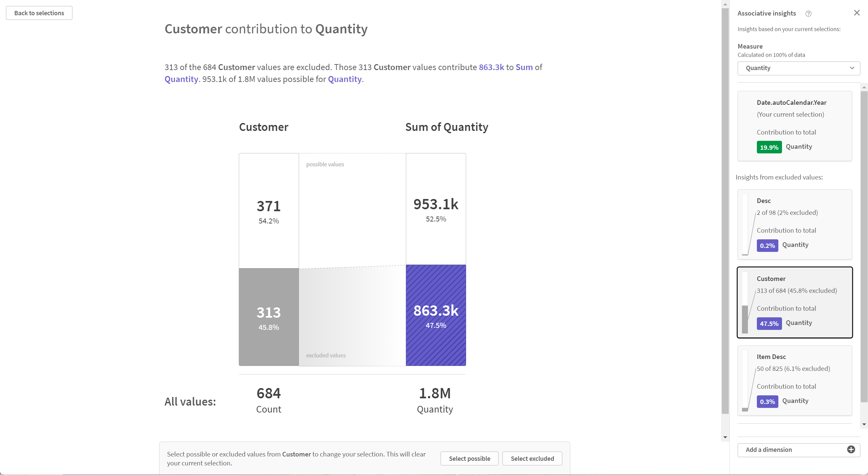This screenshot has width=868, height=475.
Task: Open Add a dimension
Action: [x=792, y=450]
